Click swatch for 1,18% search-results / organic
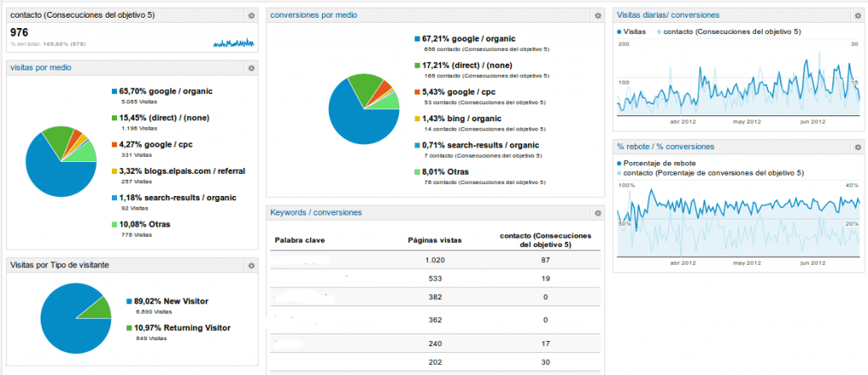Image resolution: width=868 pixels, height=375 pixels. [x=114, y=198]
